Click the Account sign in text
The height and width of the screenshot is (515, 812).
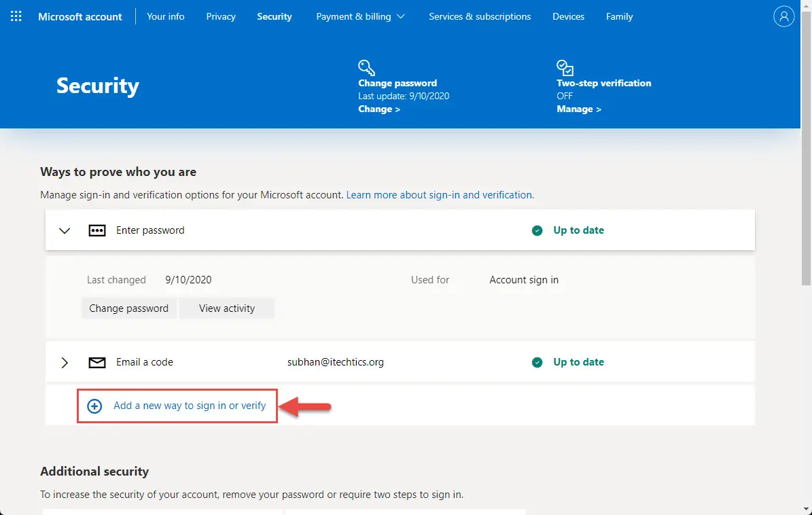click(524, 280)
